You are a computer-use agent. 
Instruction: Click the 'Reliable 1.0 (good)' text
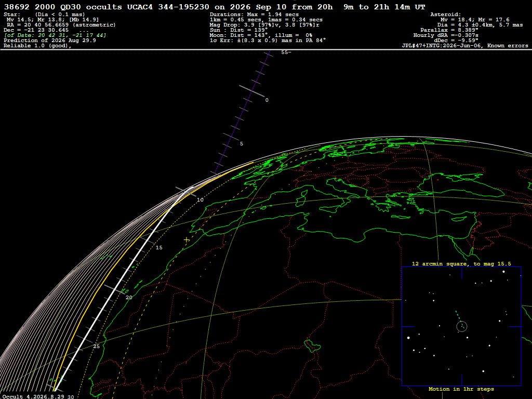coord(37,46)
